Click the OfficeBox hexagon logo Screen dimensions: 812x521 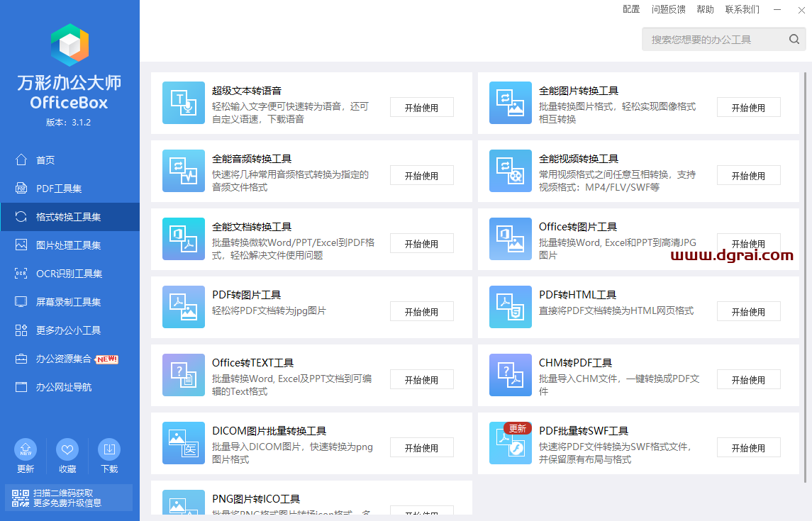[70, 45]
